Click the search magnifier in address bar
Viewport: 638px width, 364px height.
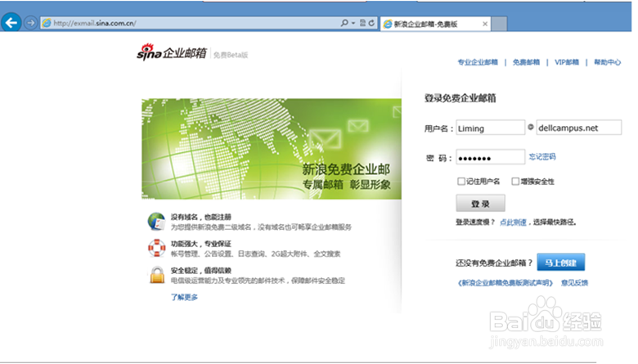click(344, 23)
